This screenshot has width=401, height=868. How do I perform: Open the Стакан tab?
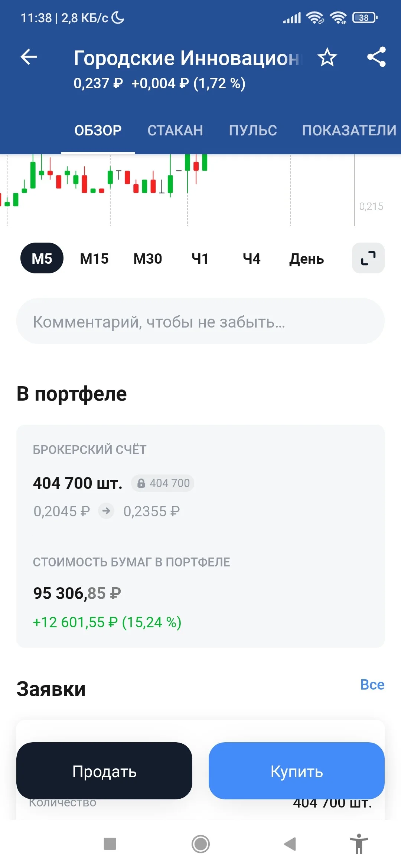point(175,130)
